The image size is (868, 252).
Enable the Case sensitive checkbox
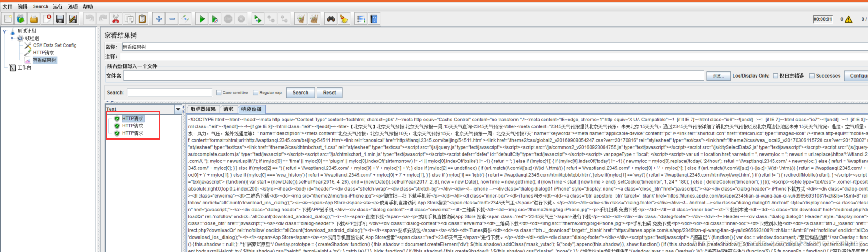[x=219, y=93]
